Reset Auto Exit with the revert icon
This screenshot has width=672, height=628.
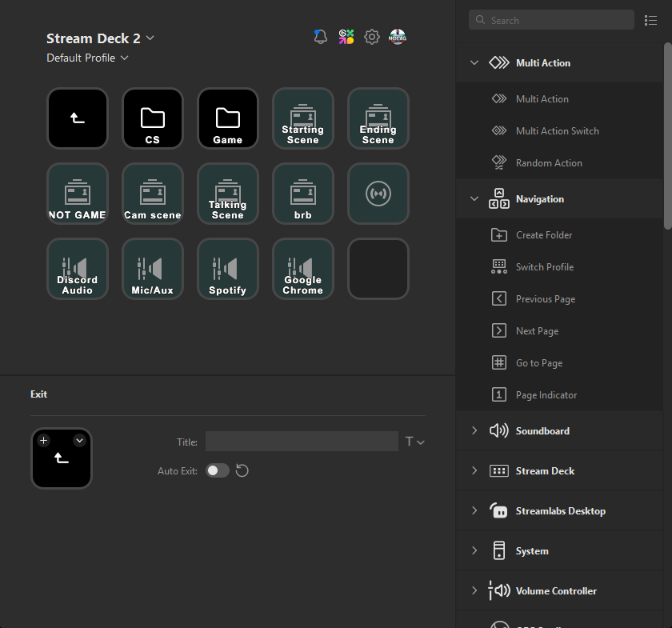point(242,470)
